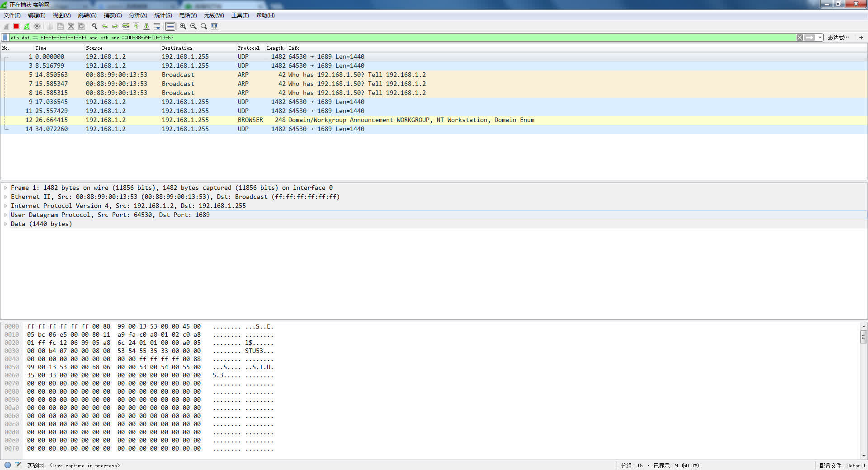Zoom in on packet list text

[183, 26]
